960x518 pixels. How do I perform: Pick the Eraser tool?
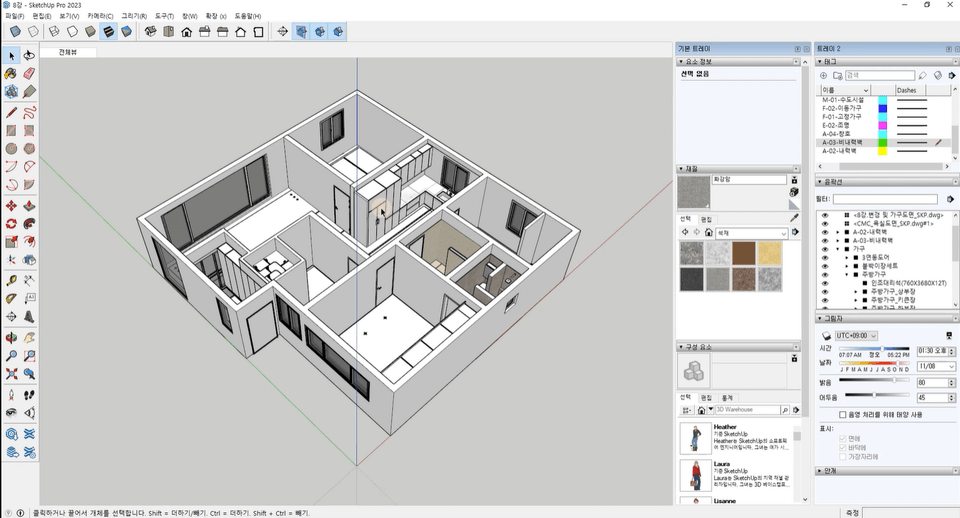[29, 73]
